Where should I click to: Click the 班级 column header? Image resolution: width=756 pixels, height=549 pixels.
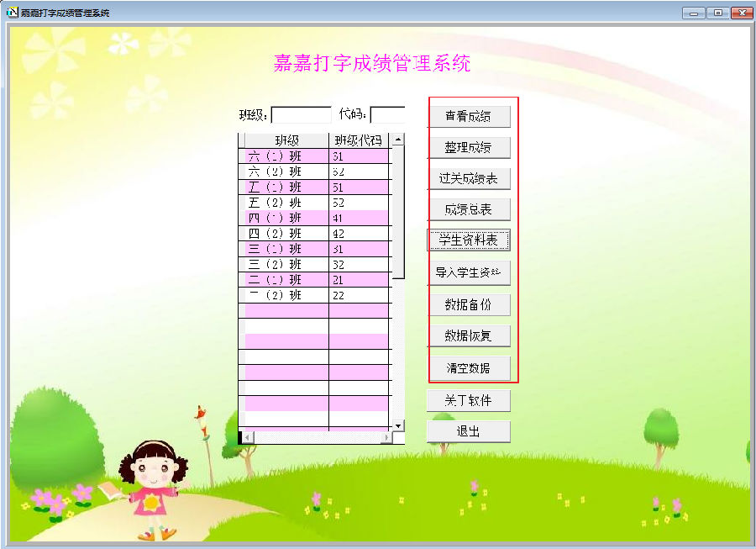click(x=287, y=140)
